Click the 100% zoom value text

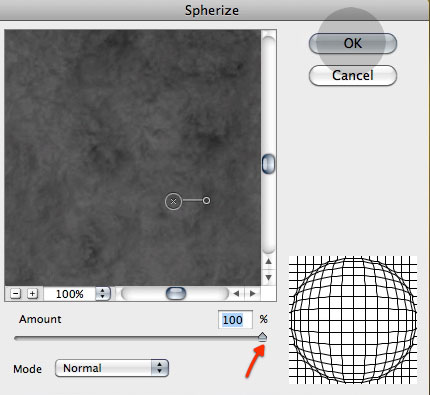tap(70, 294)
